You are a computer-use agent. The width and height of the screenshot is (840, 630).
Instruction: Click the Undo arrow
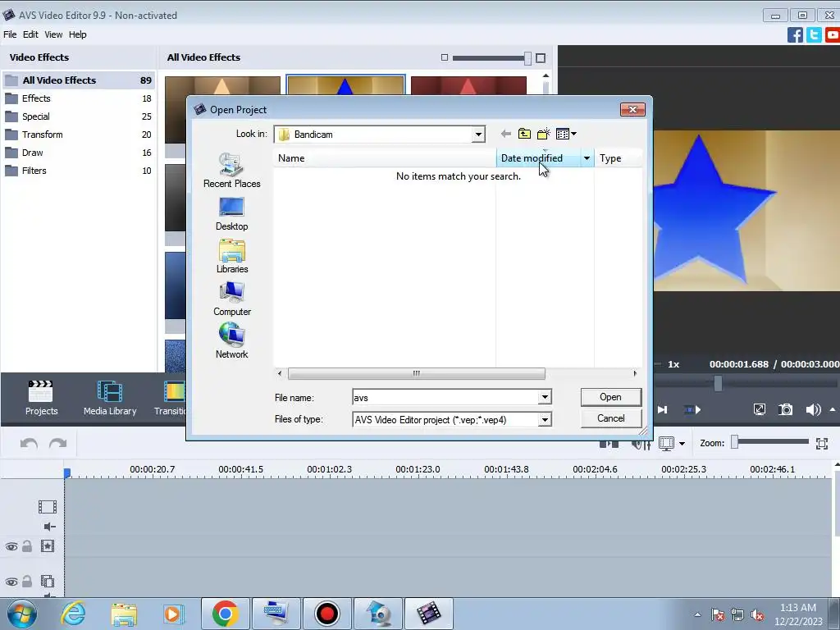[x=29, y=444]
